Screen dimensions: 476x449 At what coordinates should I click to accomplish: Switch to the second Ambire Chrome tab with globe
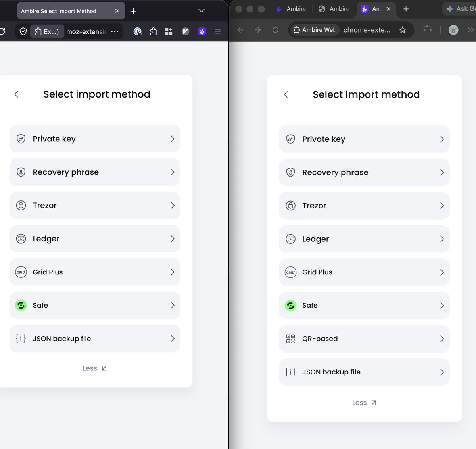334,9
